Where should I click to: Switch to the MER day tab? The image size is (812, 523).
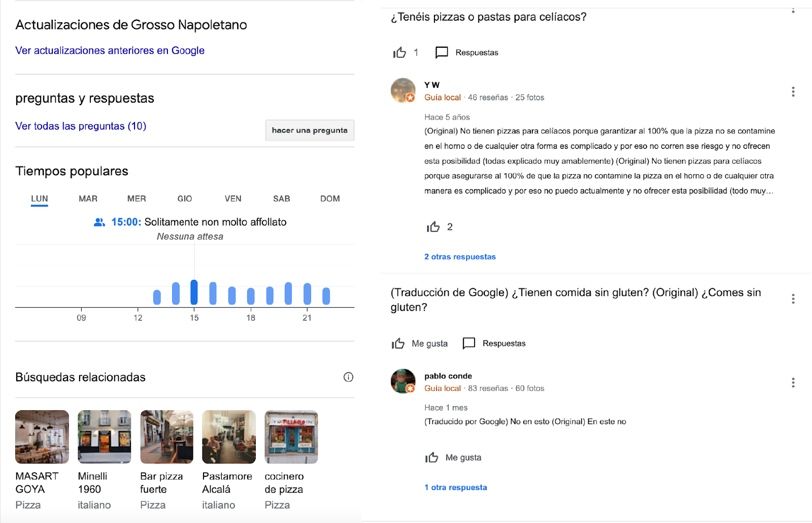click(x=137, y=199)
